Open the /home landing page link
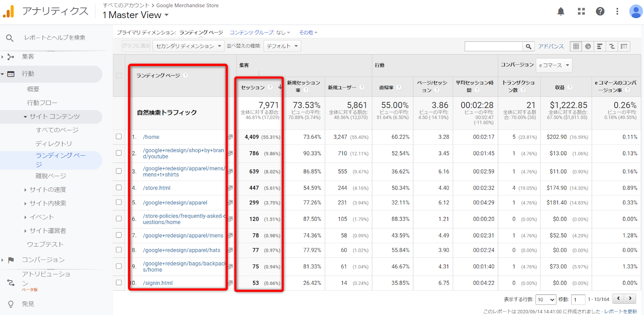Screen dimensions: 644x315 151,137
